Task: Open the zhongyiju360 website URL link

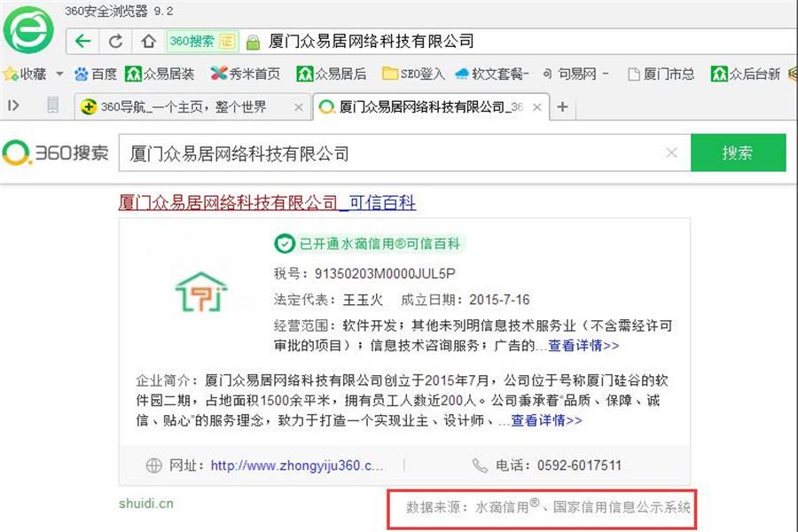Action: tap(297, 465)
